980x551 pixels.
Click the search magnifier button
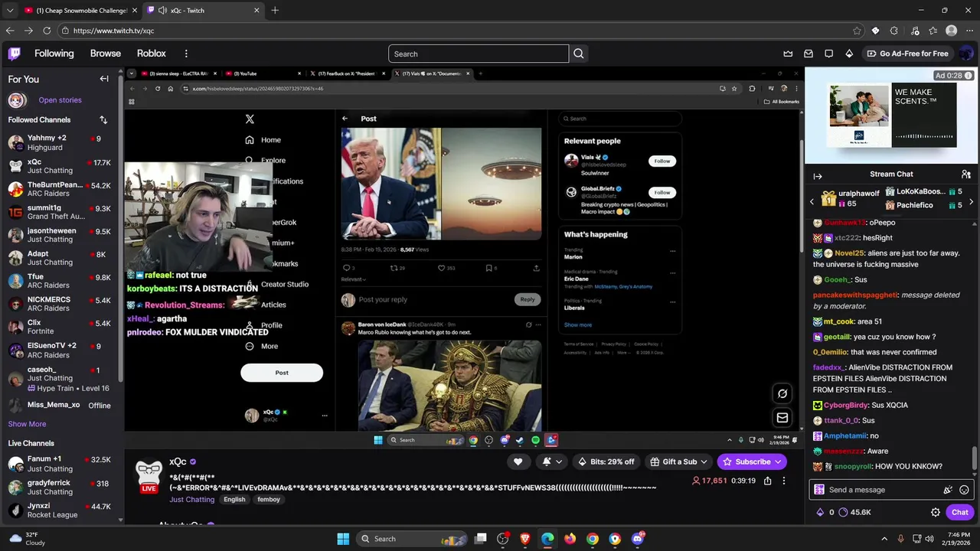[x=579, y=54]
